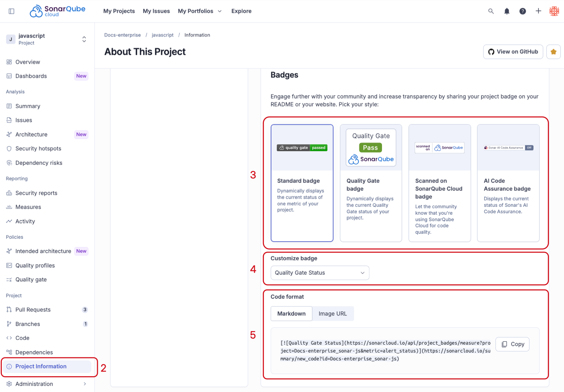Click the Code brackets icon
The height and width of the screenshot is (392, 564).
click(9, 338)
